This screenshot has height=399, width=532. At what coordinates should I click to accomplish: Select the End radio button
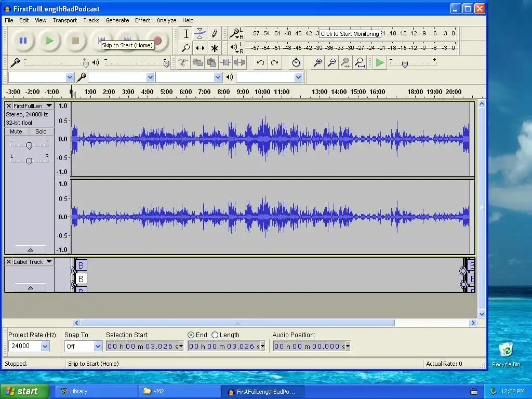(191, 335)
